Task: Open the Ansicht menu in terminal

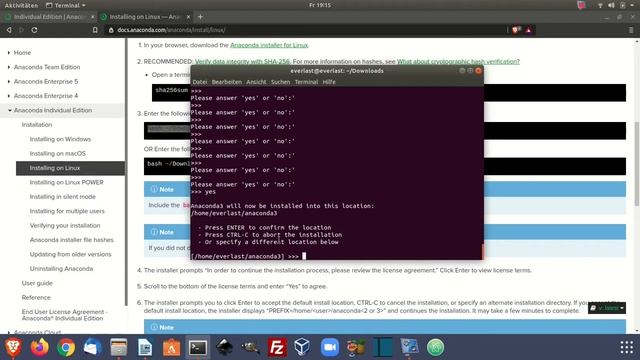Action: tap(256, 82)
